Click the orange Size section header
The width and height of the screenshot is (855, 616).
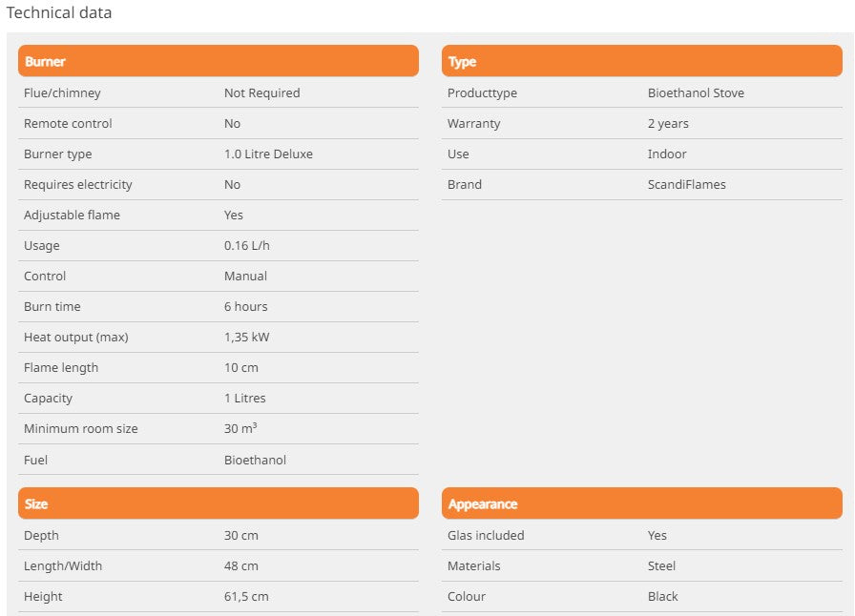tap(218, 503)
